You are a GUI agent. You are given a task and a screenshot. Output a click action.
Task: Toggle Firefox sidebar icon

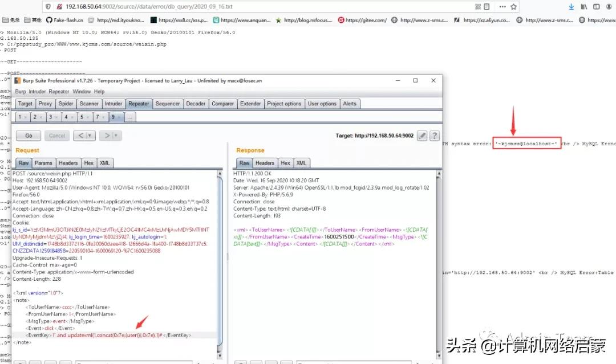pyautogui.click(x=596, y=7)
